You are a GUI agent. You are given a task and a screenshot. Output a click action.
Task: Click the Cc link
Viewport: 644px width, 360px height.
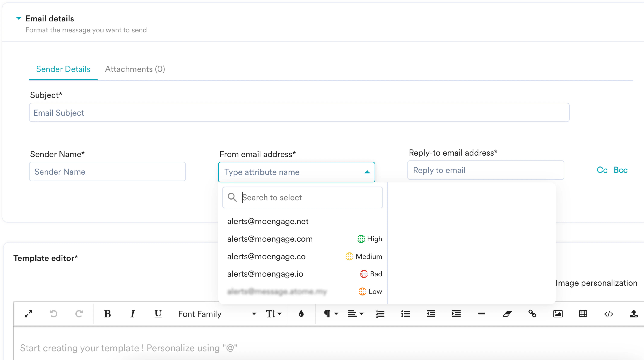pos(602,170)
